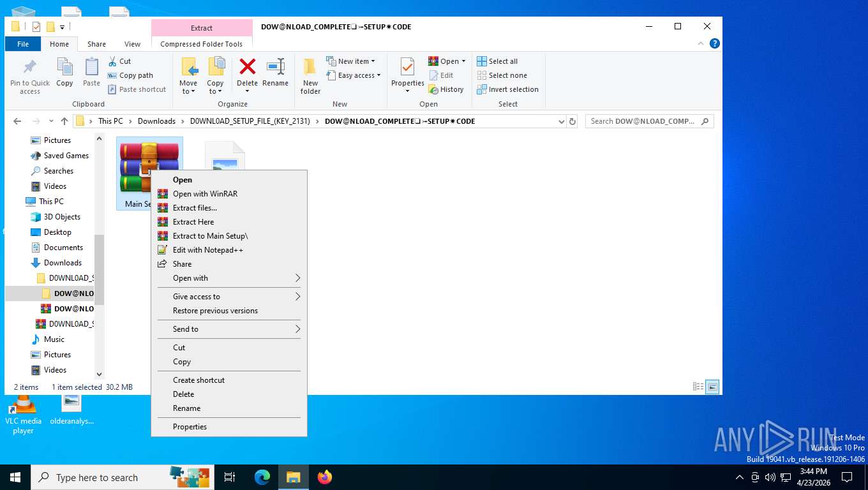Click the Properties ribbon icon
This screenshot has width=868, height=490.
407,67
